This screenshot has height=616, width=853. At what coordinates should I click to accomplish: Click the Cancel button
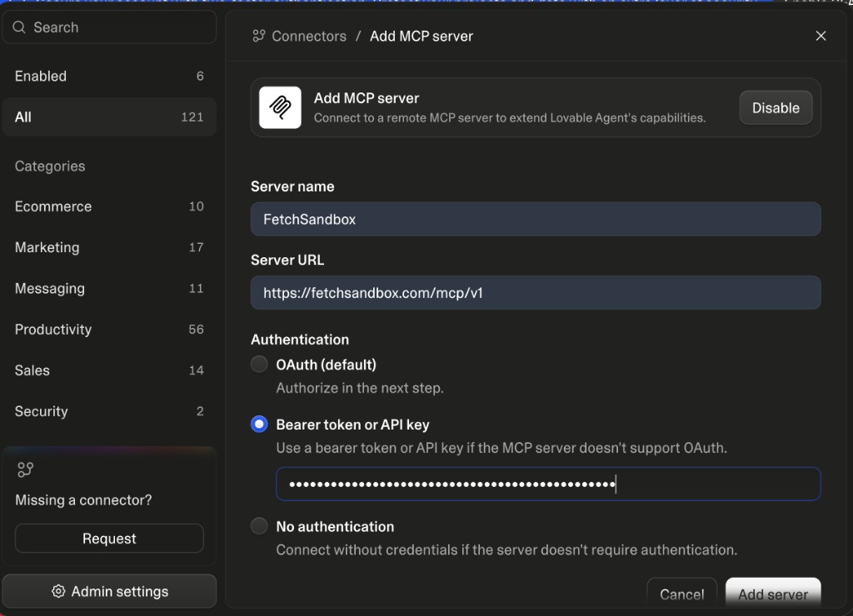coord(682,594)
